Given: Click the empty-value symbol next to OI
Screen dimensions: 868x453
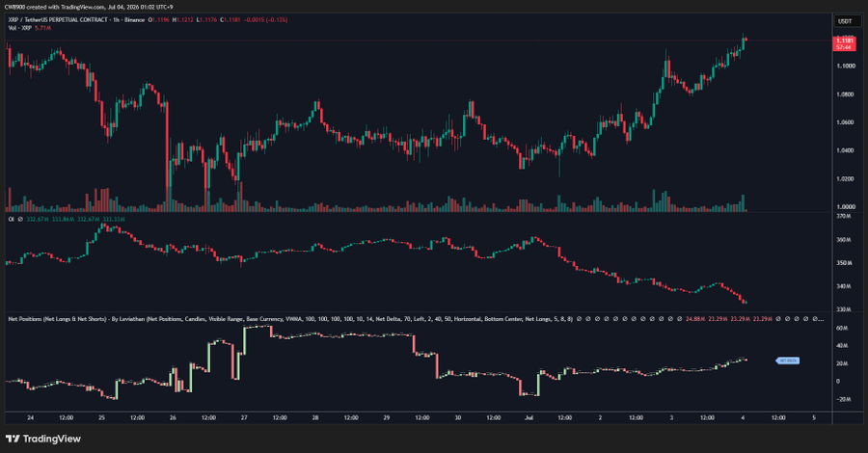Looking at the screenshot, I should click(20, 220).
